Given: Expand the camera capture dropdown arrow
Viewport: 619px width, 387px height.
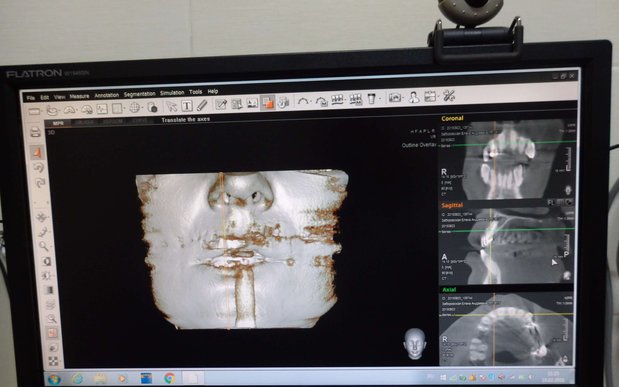Looking at the screenshot, I should click(403, 97).
